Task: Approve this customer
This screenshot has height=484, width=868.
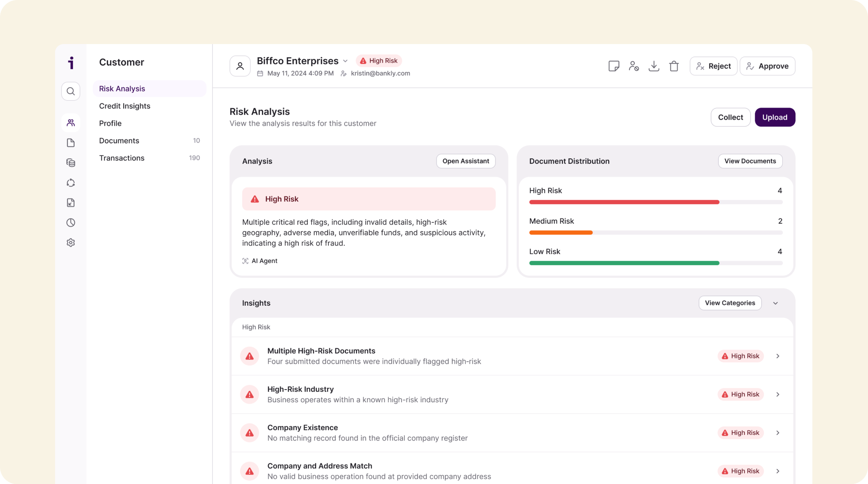Action: (x=768, y=66)
